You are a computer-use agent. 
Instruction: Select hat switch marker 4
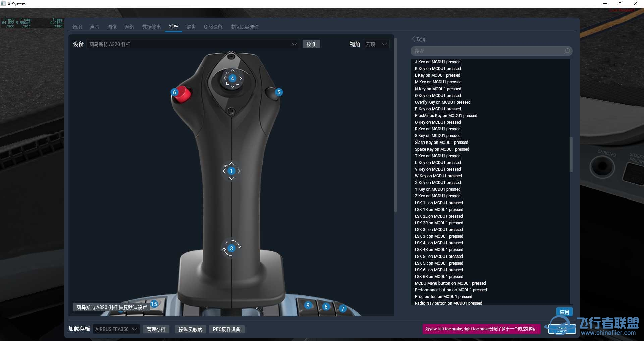[x=232, y=78]
